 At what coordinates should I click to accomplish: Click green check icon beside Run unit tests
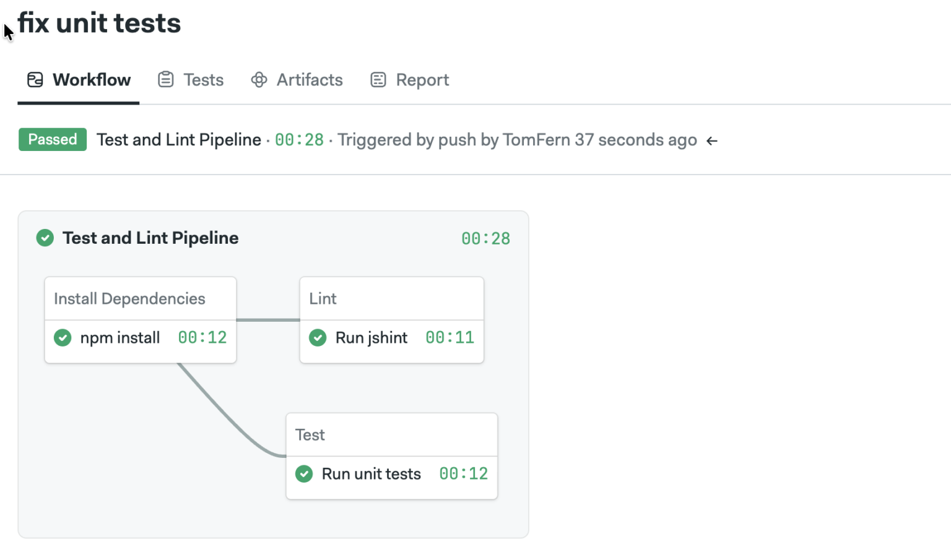(304, 474)
